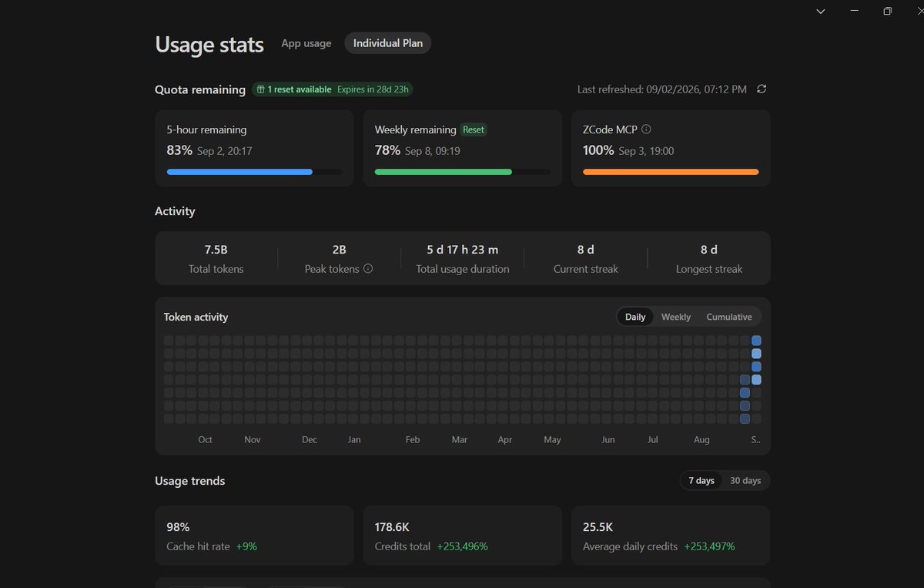Switch token activity to Cumulative
Screen dimensions: 924x588
tap(729, 317)
